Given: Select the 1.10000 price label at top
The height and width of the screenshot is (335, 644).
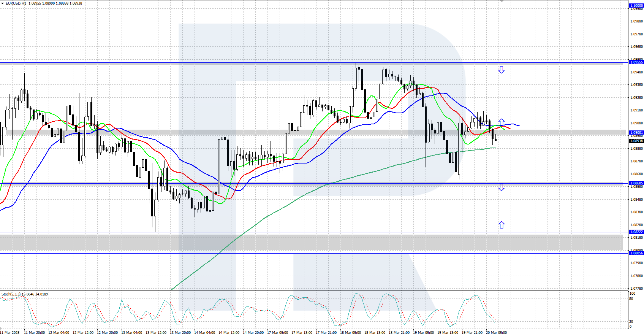Looking at the screenshot, I should point(636,5).
